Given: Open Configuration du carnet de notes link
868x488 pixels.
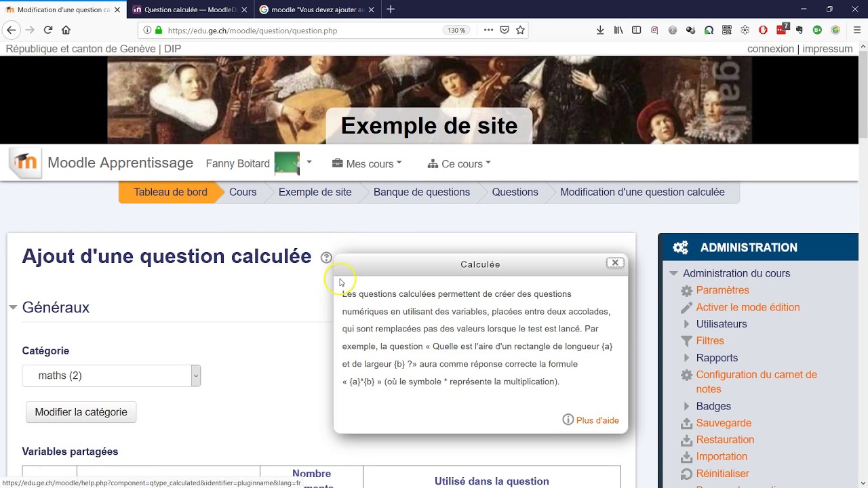Looking at the screenshot, I should pos(756,382).
